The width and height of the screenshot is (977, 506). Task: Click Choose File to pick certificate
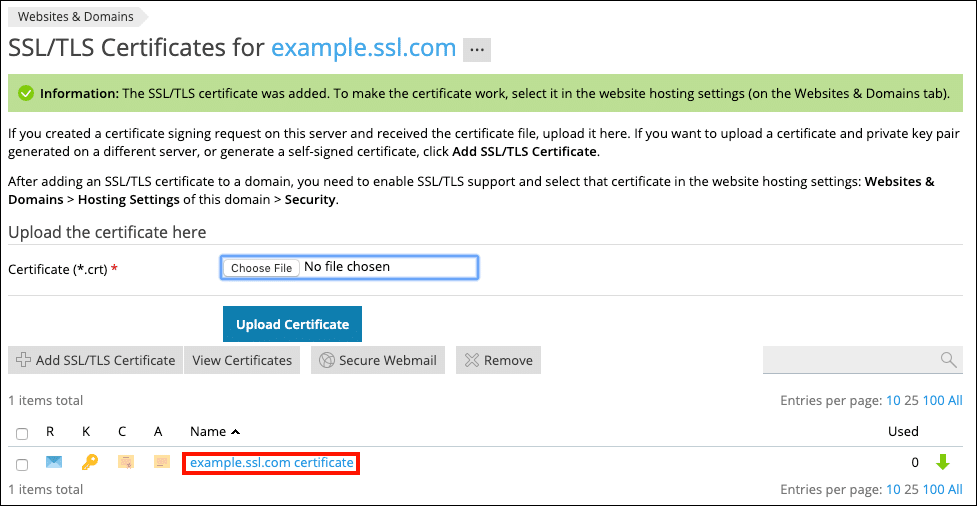click(x=261, y=268)
